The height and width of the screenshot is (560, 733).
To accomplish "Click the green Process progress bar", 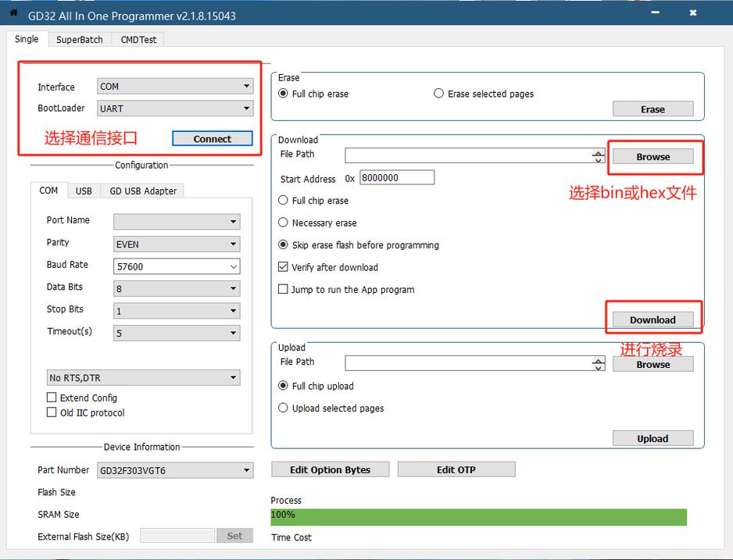I will click(479, 517).
